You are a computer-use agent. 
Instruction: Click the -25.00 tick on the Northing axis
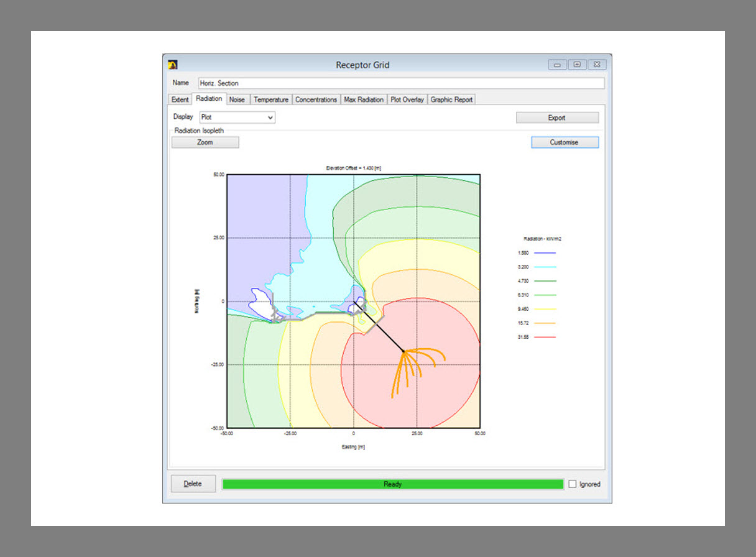point(217,365)
